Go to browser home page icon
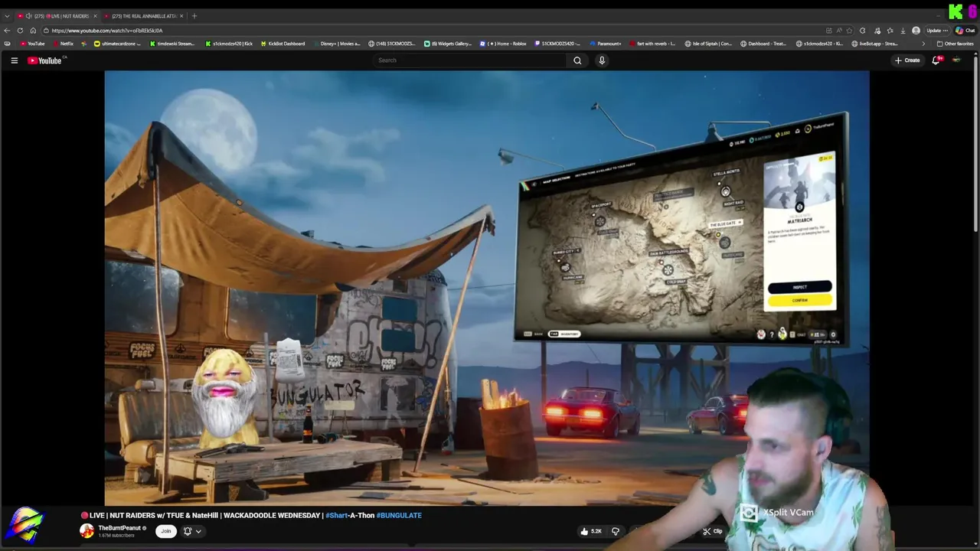The image size is (980, 551). coord(33,31)
